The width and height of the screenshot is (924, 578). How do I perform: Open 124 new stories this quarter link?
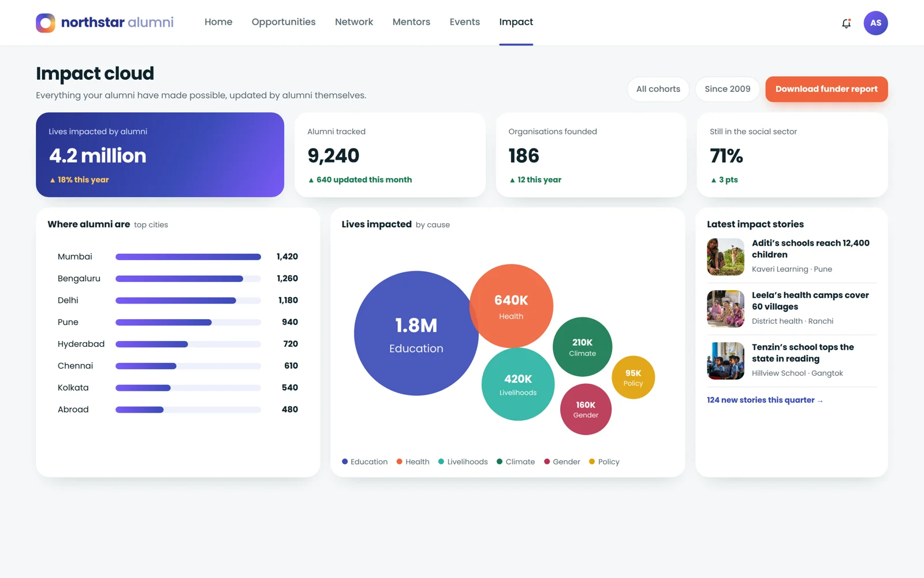(x=765, y=400)
